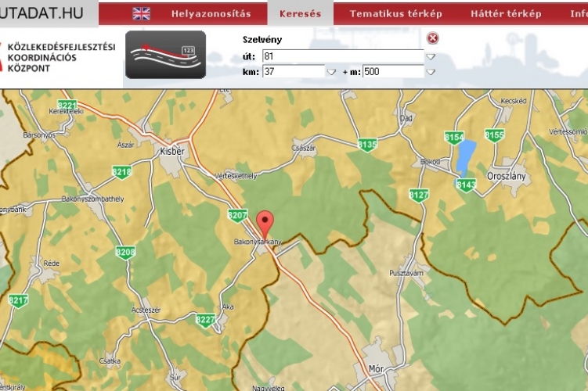Click the Kisbér town label on map
588x391 pixels.
171,149
